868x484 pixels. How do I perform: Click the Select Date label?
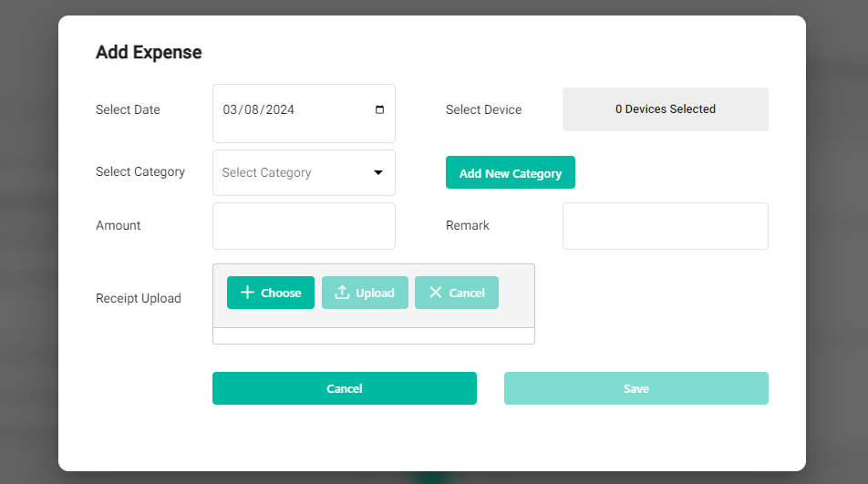click(128, 109)
